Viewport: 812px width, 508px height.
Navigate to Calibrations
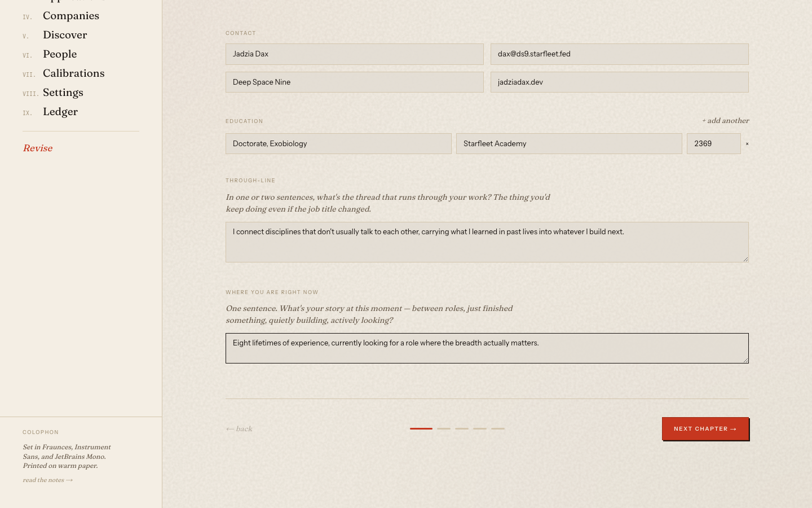tap(73, 73)
